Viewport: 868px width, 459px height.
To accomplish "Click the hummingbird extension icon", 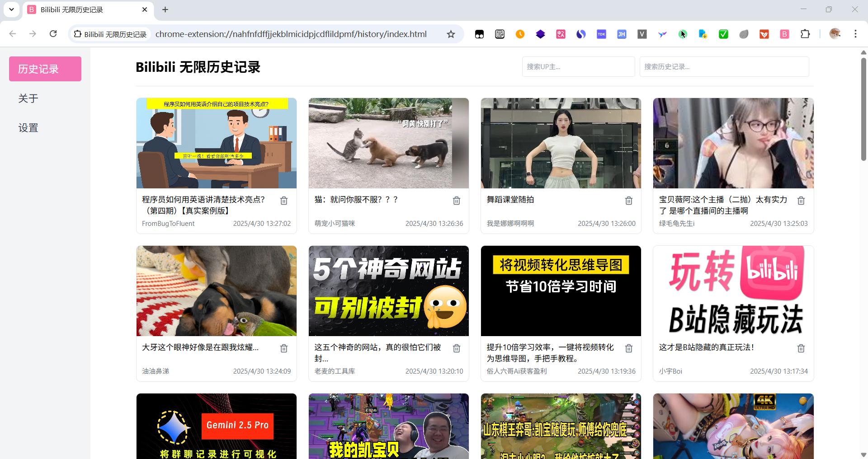I will [x=662, y=34].
